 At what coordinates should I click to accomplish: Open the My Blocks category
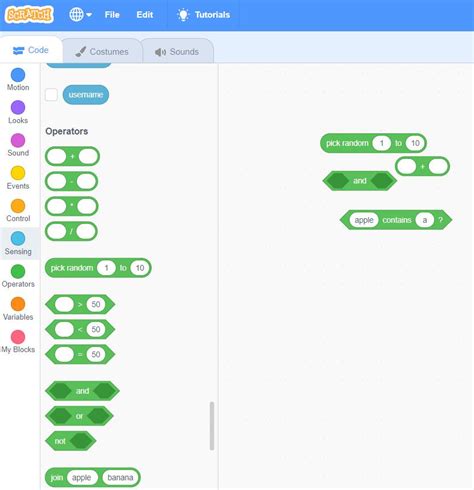click(x=18, y=342)
